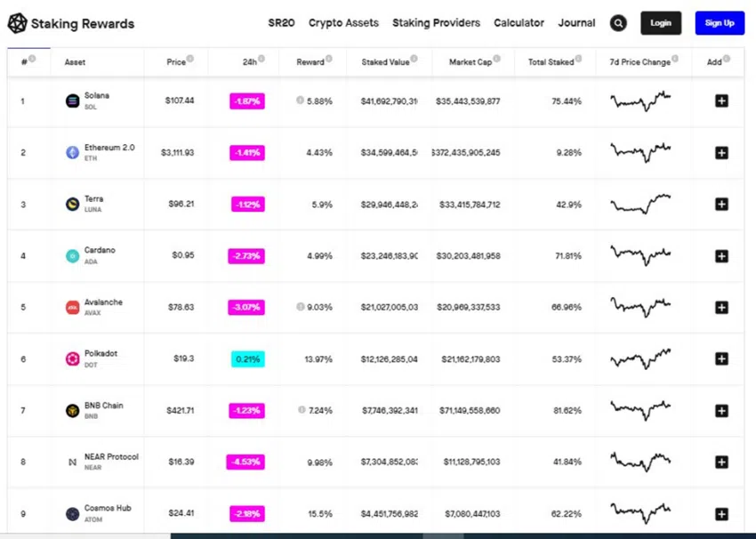Open the Avalanche asset link

pos(103,302)
